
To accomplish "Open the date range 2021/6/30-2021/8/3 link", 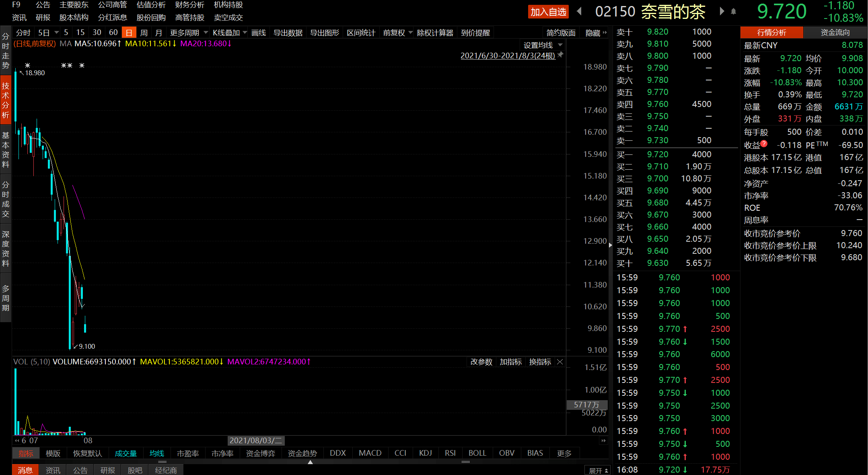I will tap(508, 56).
